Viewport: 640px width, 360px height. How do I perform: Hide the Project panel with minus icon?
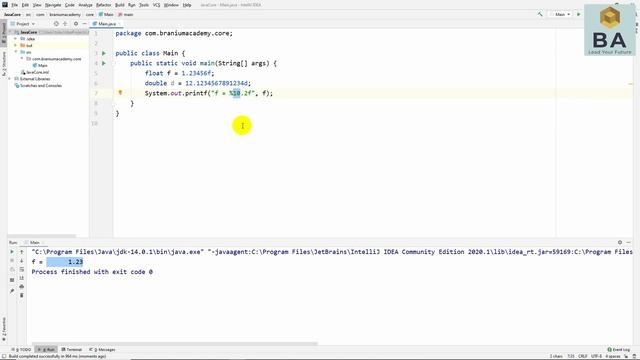(84, 24)
